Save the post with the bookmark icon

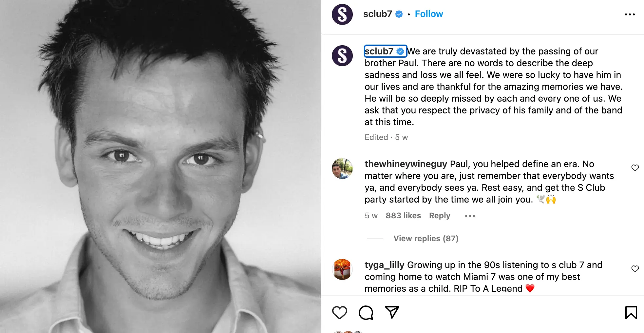tap(632, 312)
